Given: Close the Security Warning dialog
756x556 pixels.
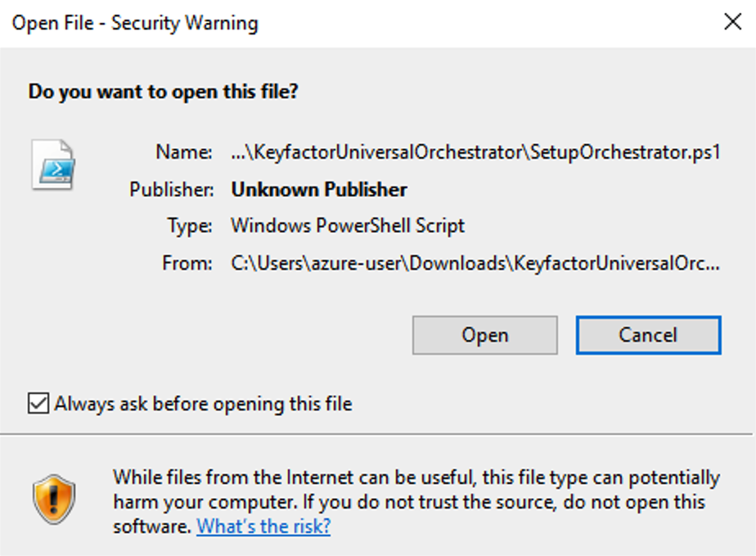Looking at the screenshot, I should click(732, 22).
